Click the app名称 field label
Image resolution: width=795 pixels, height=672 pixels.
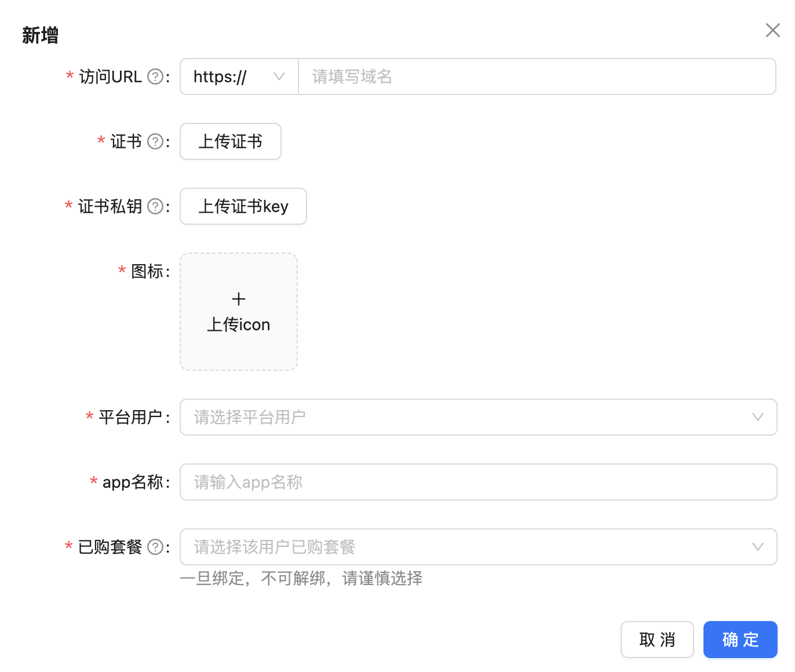(x=133, y=482)
